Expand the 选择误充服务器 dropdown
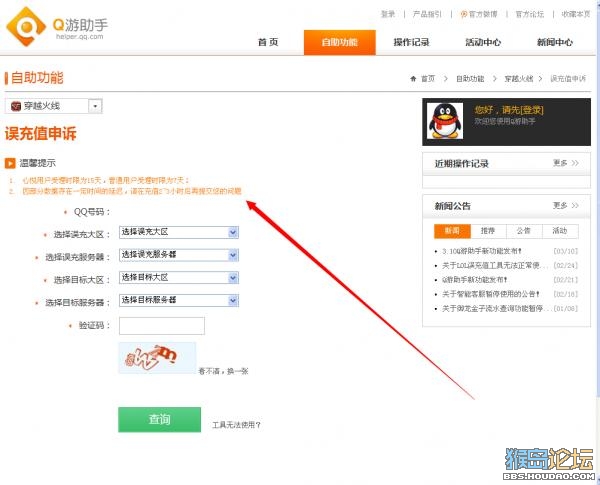Image resolution: width=600 pixels, height=485 pixels. click(x=233, y=255)
